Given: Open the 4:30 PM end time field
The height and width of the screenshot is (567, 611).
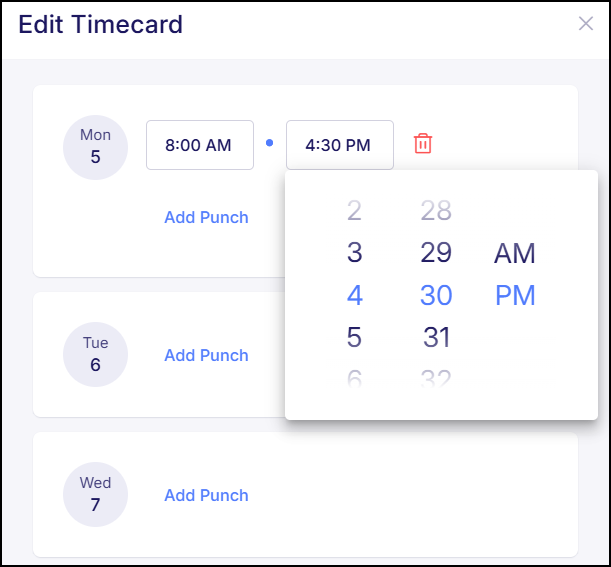Looking at the screenshot, I should click(x=339, y=145).
